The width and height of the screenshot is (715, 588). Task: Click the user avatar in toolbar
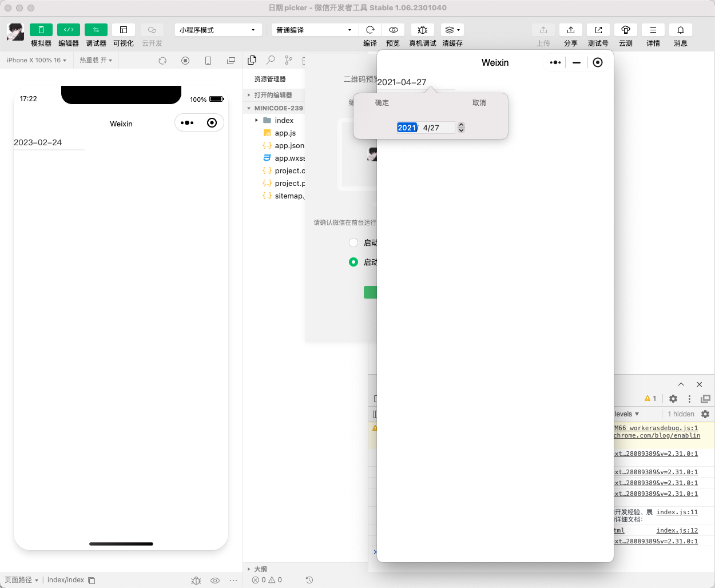[15, 32]
